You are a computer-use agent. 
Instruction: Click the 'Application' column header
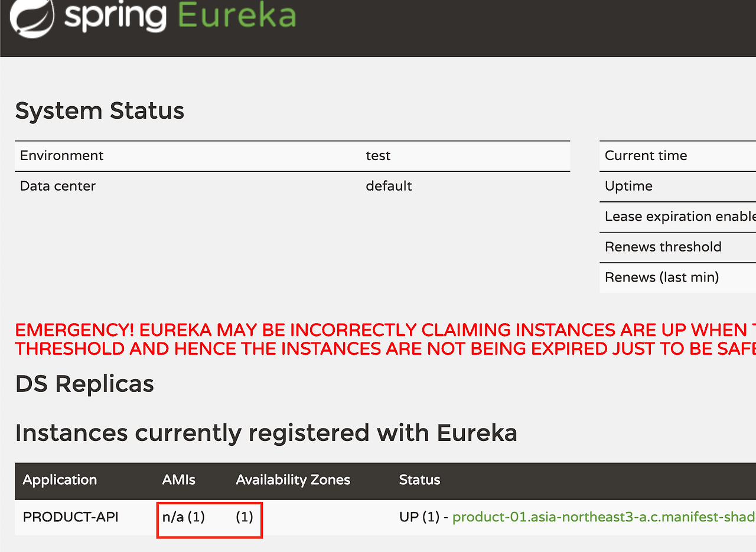pos(60,480)
